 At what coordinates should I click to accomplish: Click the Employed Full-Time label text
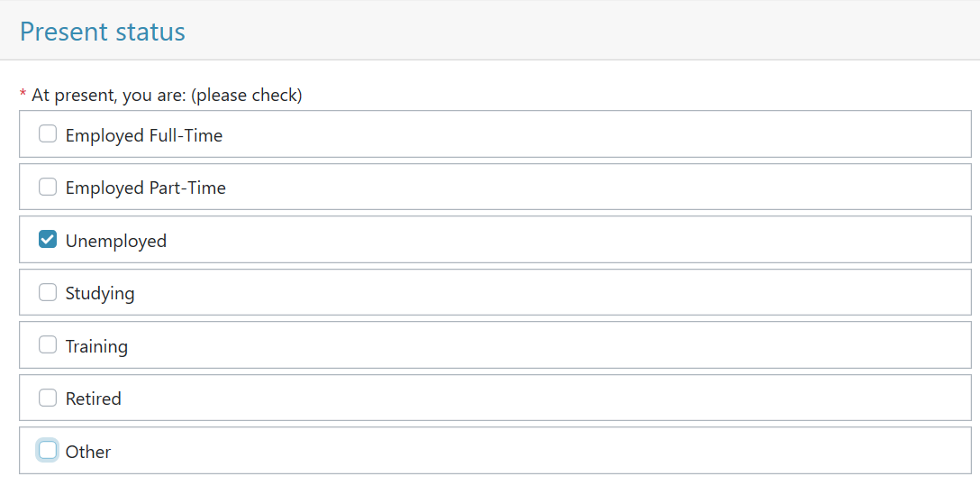click(144, 136)
